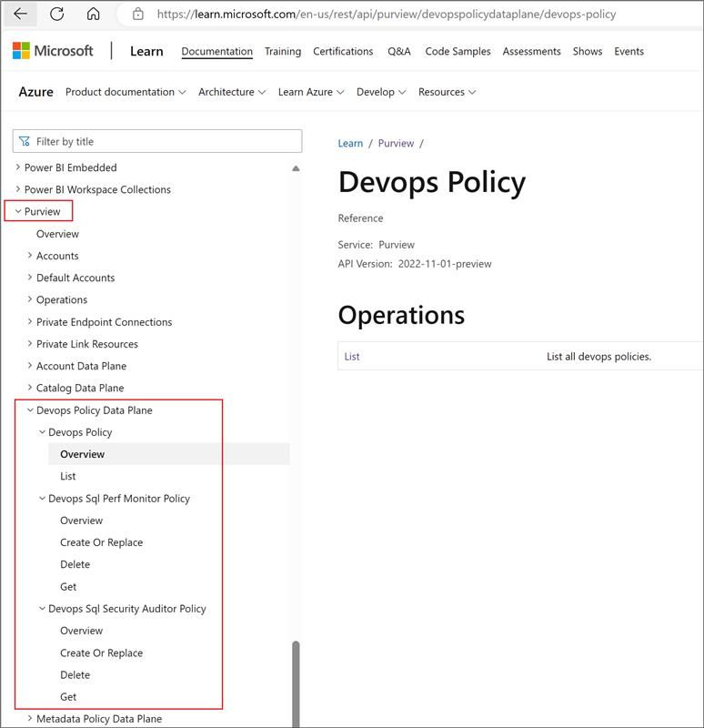Viewport: 704px width, 728px height.
Task: Switch to the Training section
Action: [283, 51]
